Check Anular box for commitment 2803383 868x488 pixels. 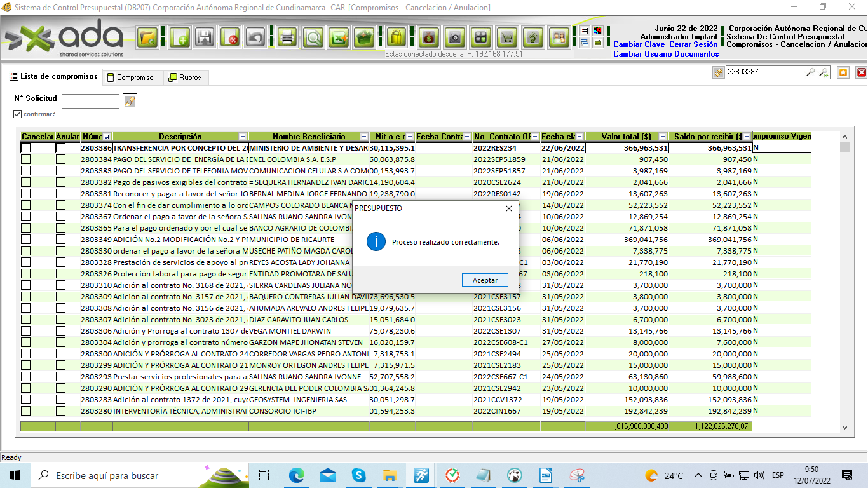tap(60, 171)
